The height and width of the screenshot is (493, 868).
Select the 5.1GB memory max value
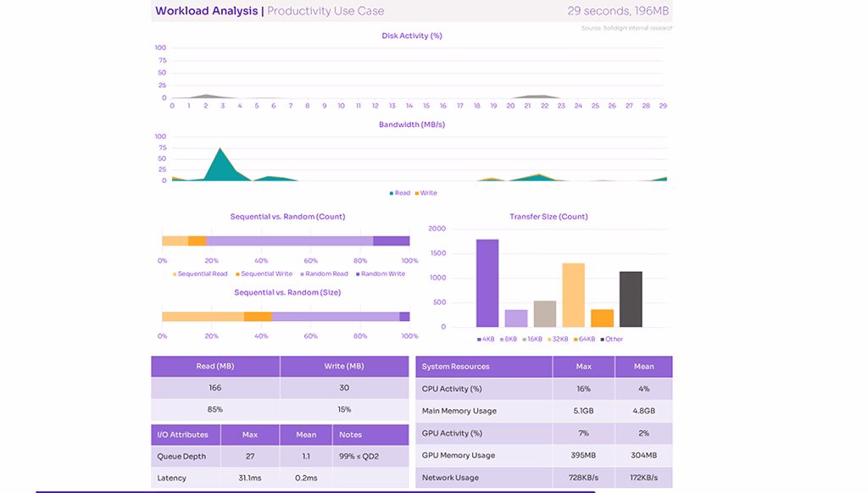click(x=583, y=411)
